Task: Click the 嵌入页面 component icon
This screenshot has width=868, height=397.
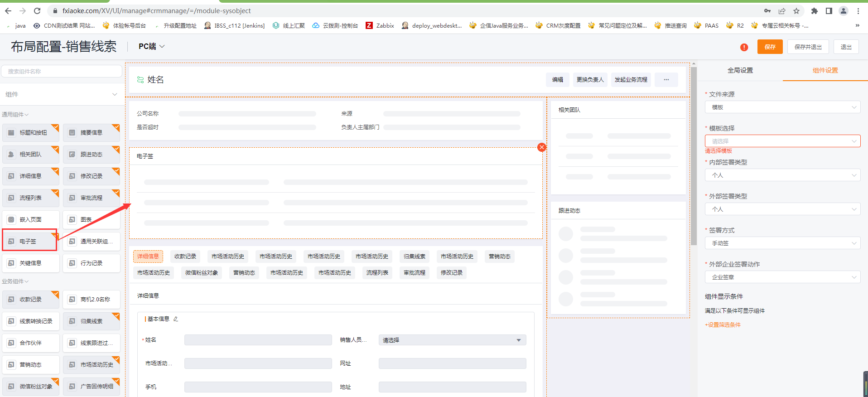Action: (x=11, y=220)
